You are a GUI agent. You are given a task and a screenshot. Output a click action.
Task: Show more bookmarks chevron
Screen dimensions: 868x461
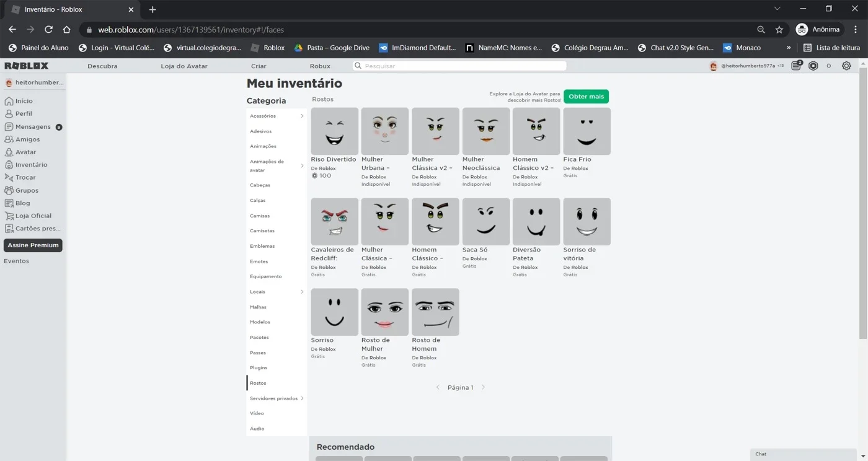[x=789, y=48]
